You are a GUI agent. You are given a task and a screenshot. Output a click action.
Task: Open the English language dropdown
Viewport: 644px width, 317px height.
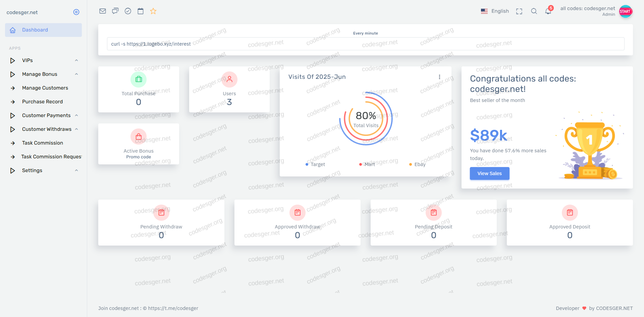[495, 11]
